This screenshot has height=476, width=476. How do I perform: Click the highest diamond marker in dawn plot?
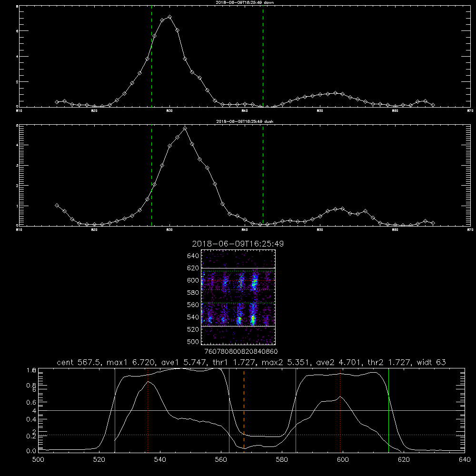170,17
